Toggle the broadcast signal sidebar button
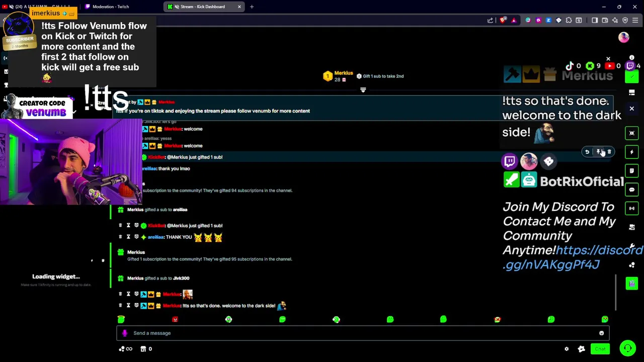The image size is (644, 362). pyautogui.click(x=632, y=208)
